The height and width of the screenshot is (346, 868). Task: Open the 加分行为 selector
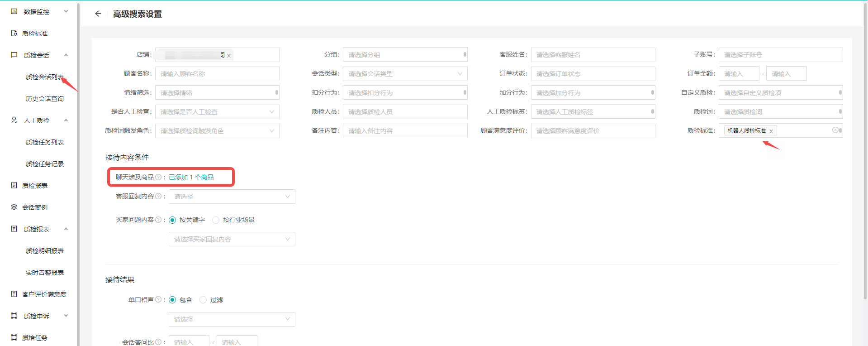593,92
